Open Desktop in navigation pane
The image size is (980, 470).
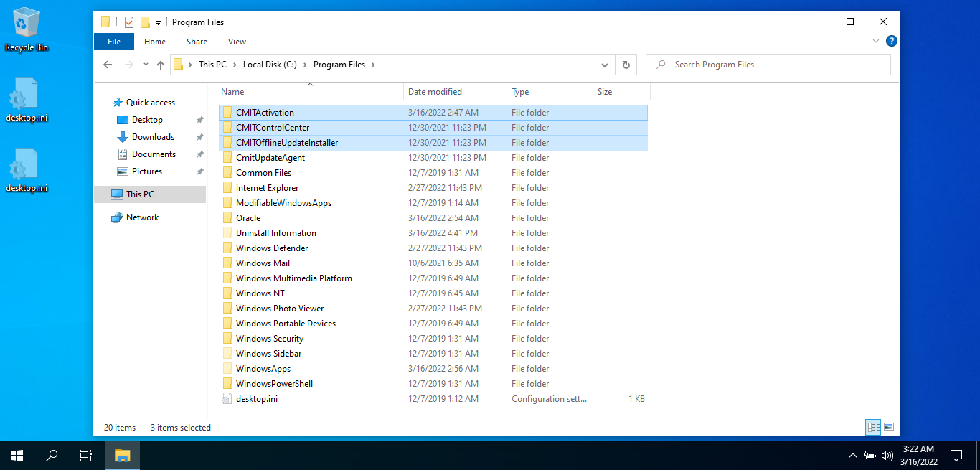[147, 120]
